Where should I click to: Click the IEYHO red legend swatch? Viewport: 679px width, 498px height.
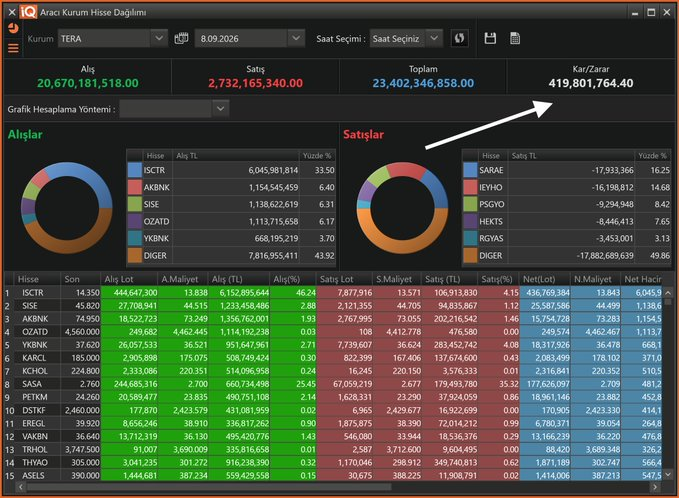[x=470, y=187]
